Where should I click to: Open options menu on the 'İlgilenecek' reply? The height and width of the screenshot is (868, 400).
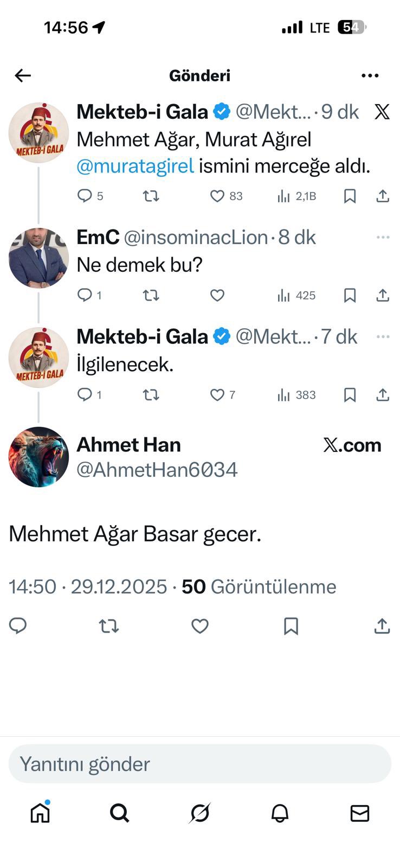click(x=383, y=336)
